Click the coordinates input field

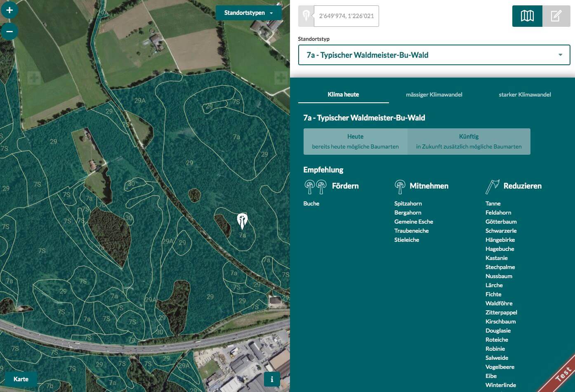(x=346, y=16)
